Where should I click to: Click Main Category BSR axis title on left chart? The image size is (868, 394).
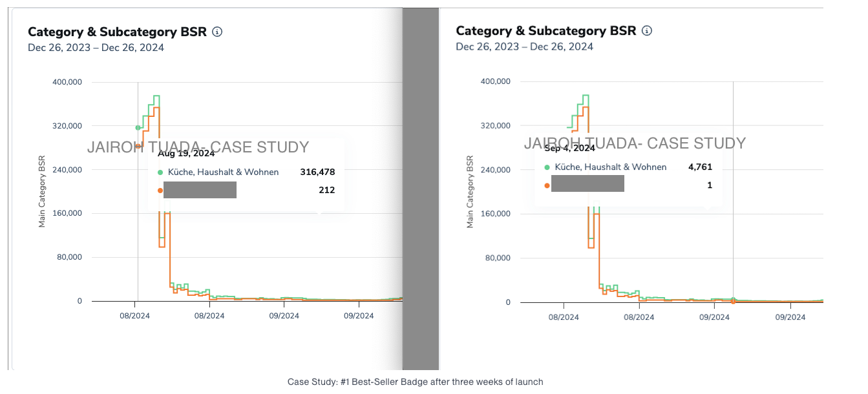coord(42,192)
